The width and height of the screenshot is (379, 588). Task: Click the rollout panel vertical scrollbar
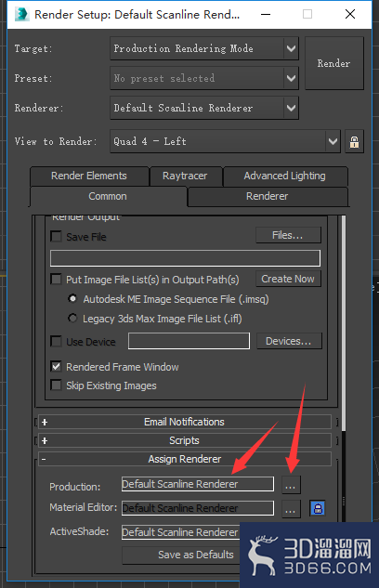pos(344,322)
